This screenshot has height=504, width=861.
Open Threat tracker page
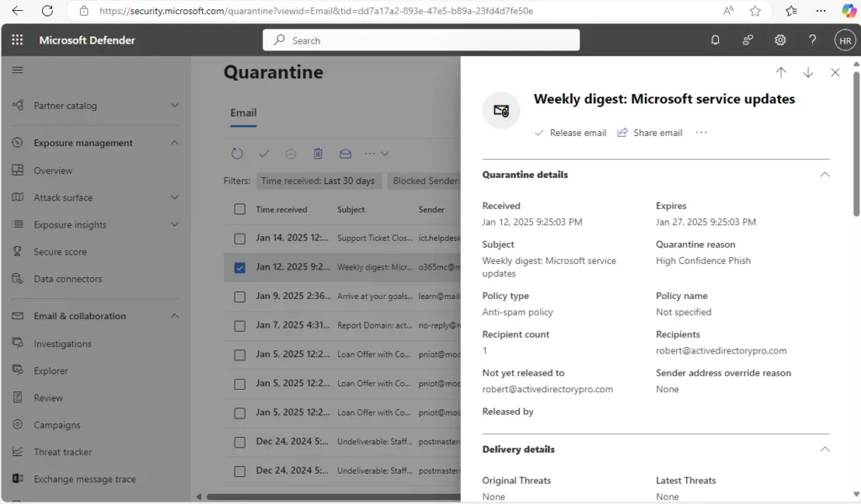point(62,452)
